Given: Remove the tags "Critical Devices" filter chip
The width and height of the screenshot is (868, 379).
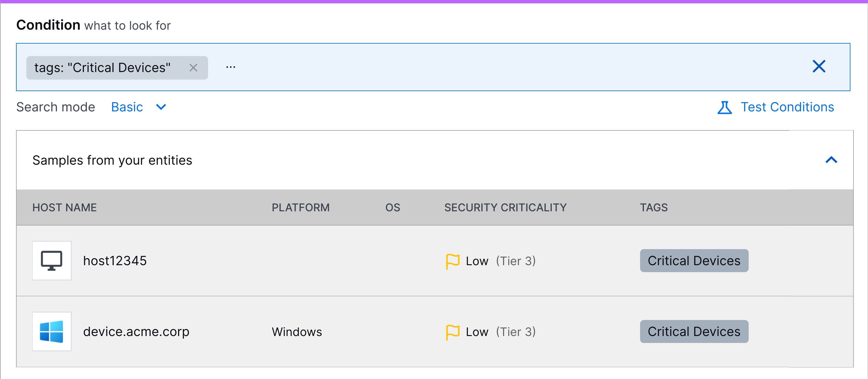Looking at the screenshot, I should (x=194, y=68).
